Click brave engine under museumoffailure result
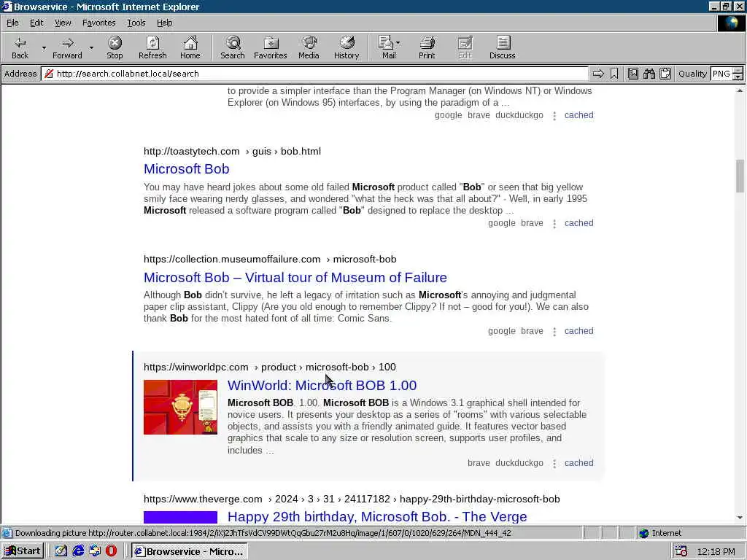Viewport: 747px width, 560px height. (x=532, y=331)
